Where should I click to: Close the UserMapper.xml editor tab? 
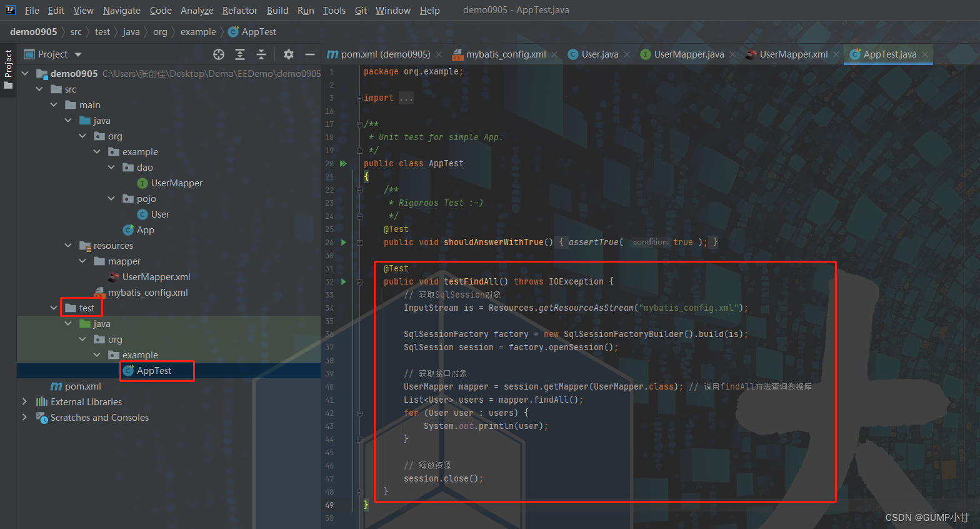point(836,54)
